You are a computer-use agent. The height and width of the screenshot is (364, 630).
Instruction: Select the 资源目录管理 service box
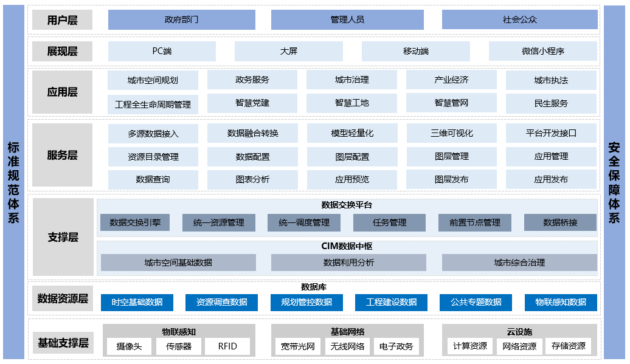pos(153,157)
